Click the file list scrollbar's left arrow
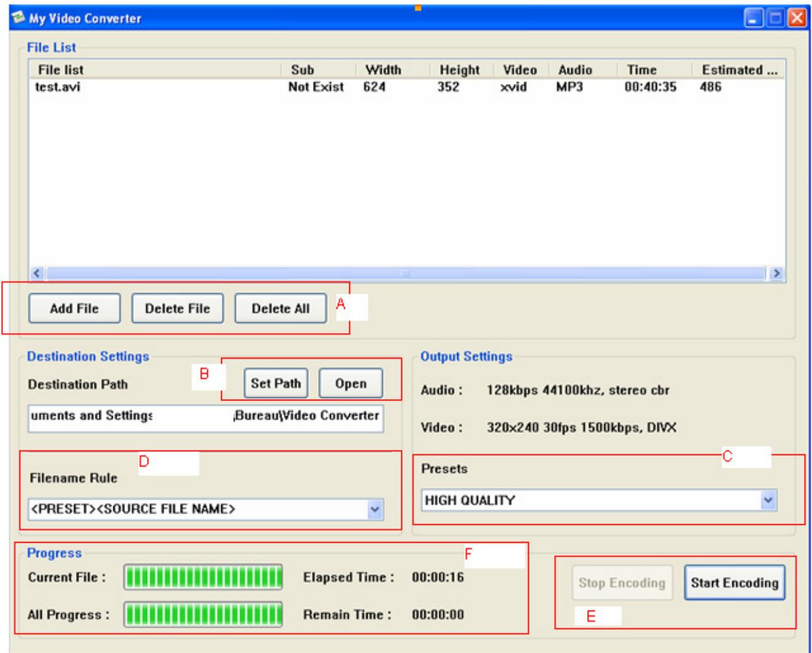Viewport: 812px width, 653px height. click(36, 273)
